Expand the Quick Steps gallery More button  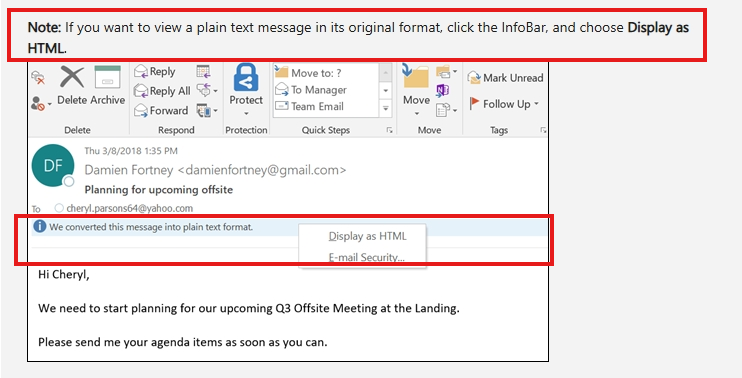click(386, 108)
